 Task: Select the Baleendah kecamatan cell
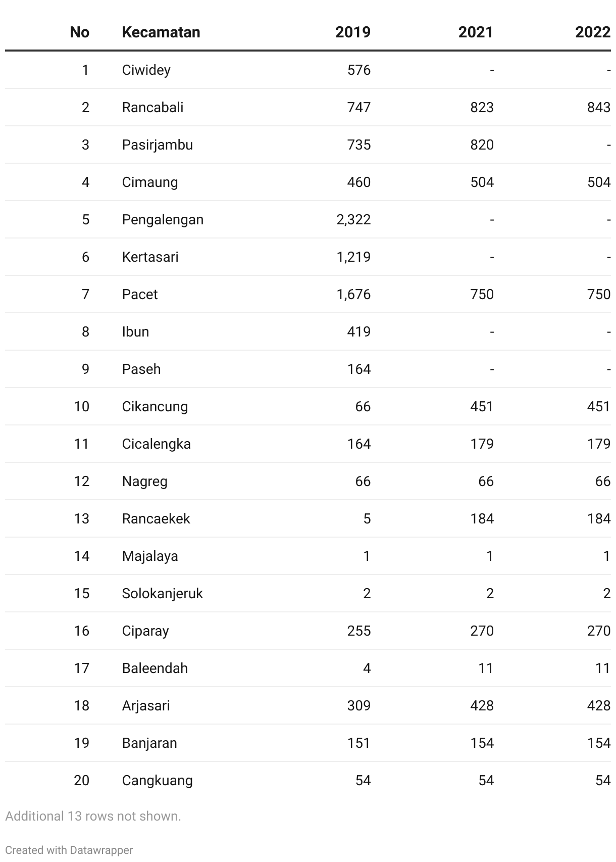click(x=155, y=668)
